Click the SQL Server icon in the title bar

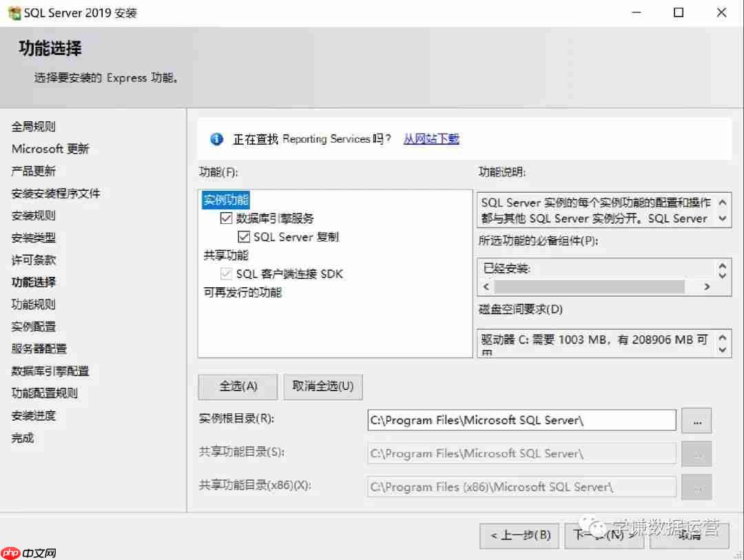click(x=14, y=12)
